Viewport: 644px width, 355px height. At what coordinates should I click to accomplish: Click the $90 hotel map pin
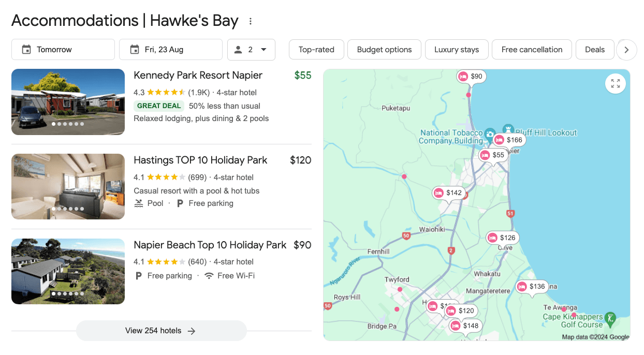pyautogui.click(x=471, y=77)
